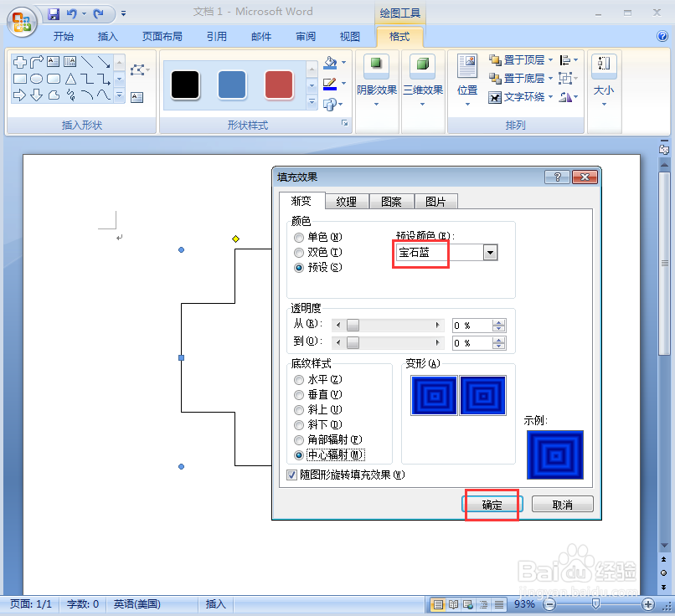
Task: Click the 置于顶层 (bring to front) icon
Action: pyautogui.click(x=496, y=60)
